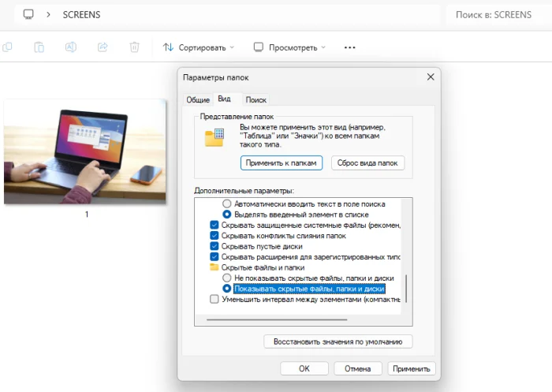Click the Share icon in Explorer toolbar
The height and width of the screenshot is (392, 552).
click(103, 47)
